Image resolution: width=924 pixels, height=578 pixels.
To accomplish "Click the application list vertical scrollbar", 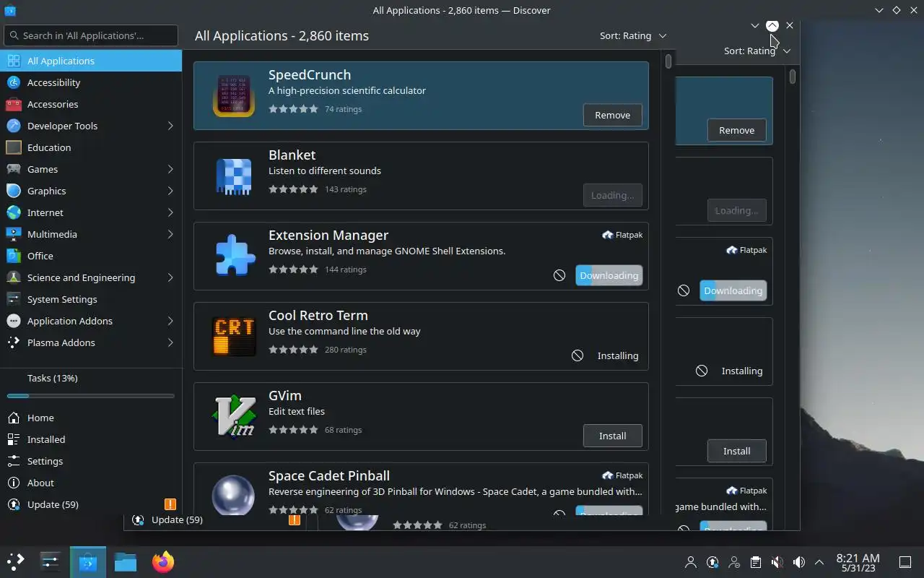I will (668, 62).
